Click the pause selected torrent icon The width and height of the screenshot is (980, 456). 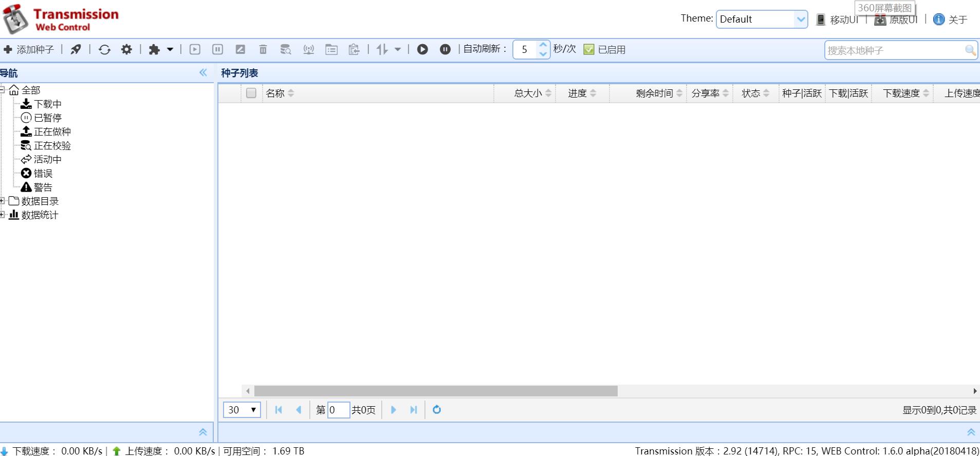[217, 49]
